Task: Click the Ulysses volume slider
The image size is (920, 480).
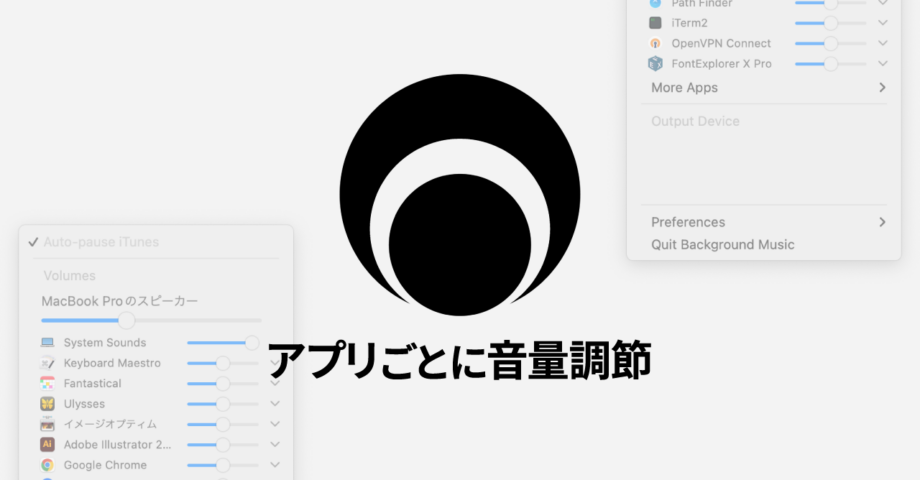Action: [x=223, y=404]
